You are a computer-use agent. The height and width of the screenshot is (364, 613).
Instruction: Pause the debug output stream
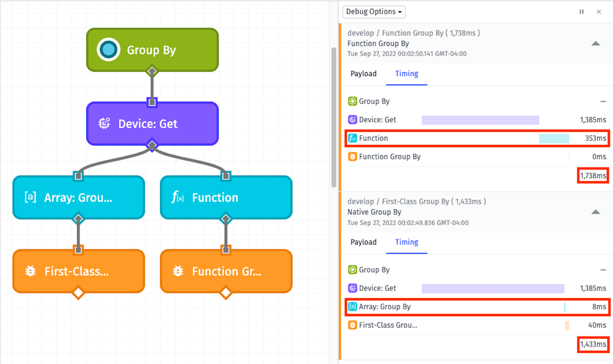point(581,12)
